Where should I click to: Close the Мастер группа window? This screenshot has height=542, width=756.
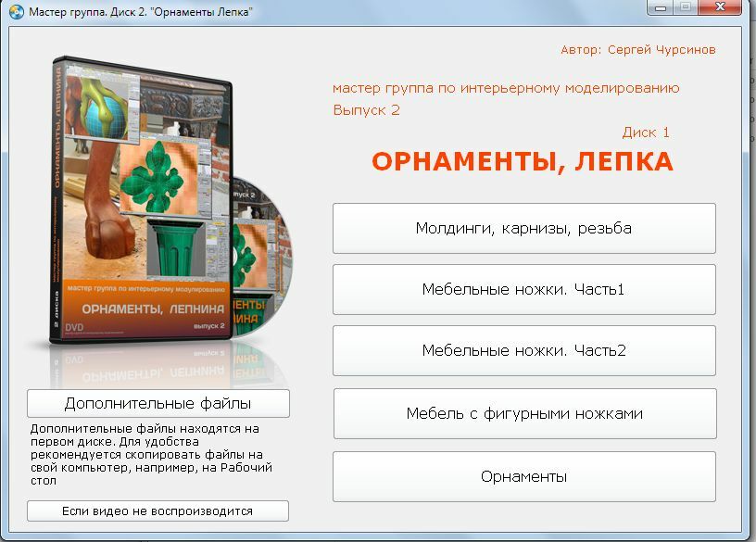[x=720, y=7]
